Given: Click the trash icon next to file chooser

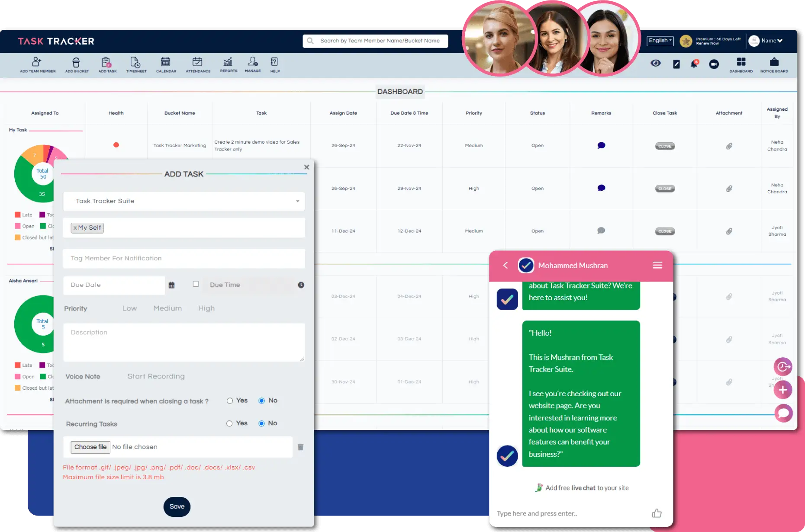Looking at the screenshot, I should [300, 447].
